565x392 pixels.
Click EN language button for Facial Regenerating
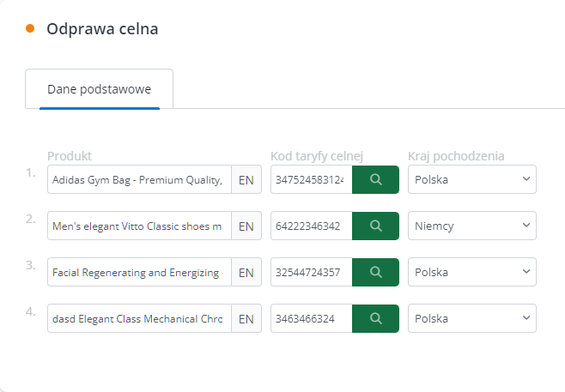point(246,272)
